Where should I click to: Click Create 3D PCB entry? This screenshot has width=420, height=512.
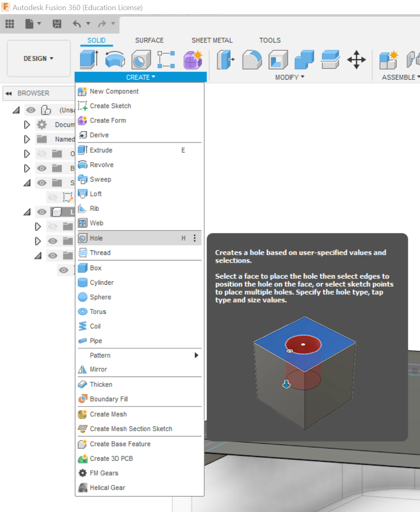pyautogui.click(x=139, y=459)
